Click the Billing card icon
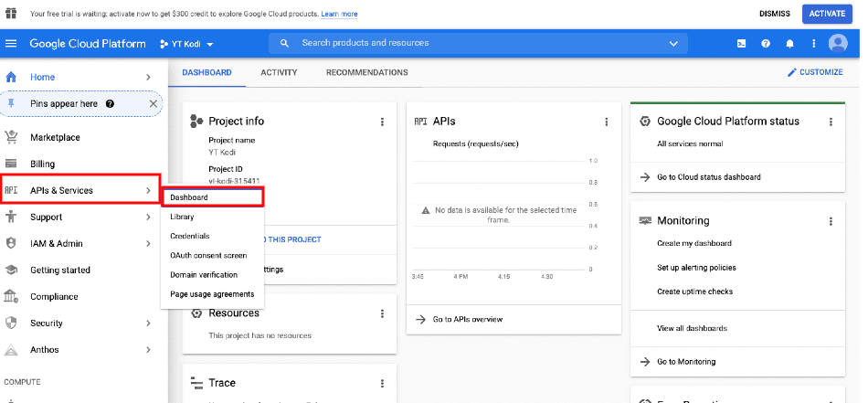868x403 pixels. [x=11, y=164]
